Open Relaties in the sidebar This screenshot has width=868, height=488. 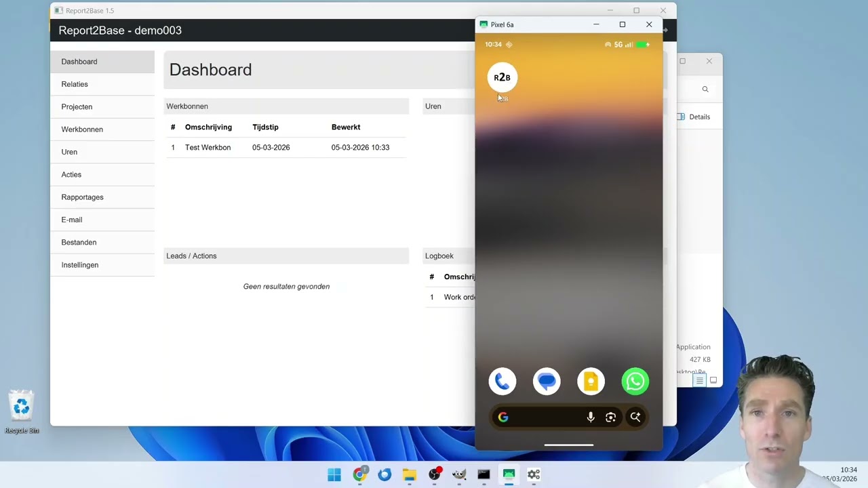pyautogui.click(x=102, y=84)
